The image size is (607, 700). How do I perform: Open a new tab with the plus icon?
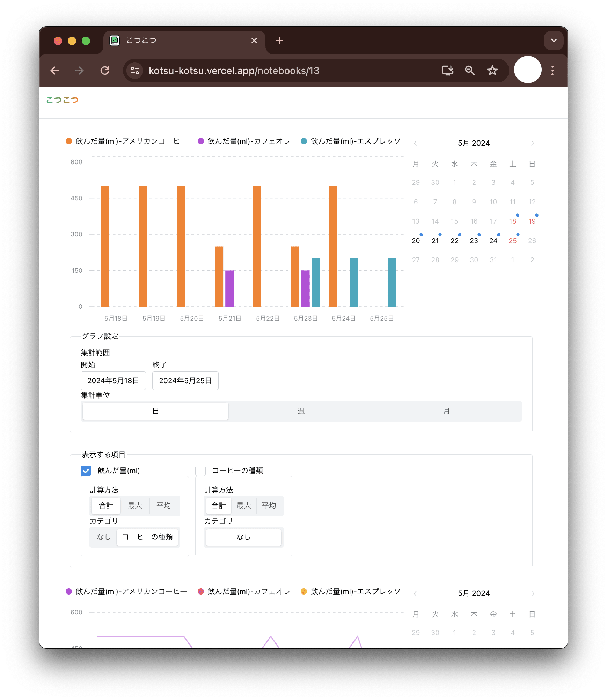point(279,41)
